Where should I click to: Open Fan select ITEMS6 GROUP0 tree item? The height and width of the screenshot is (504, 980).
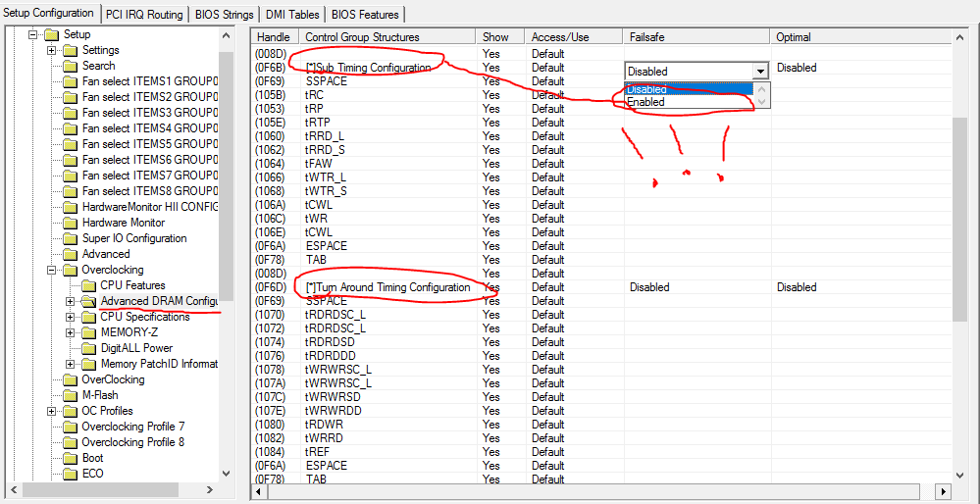coord(149,160)
